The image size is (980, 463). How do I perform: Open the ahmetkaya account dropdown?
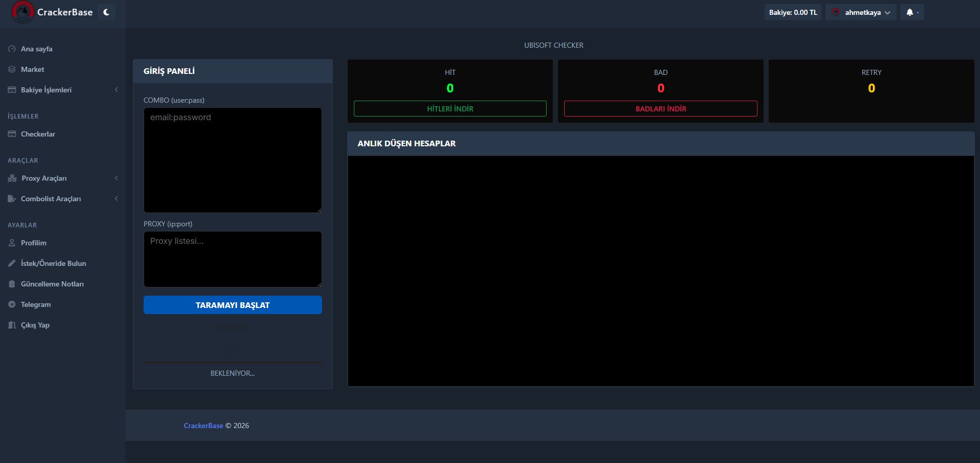(861, 12)
